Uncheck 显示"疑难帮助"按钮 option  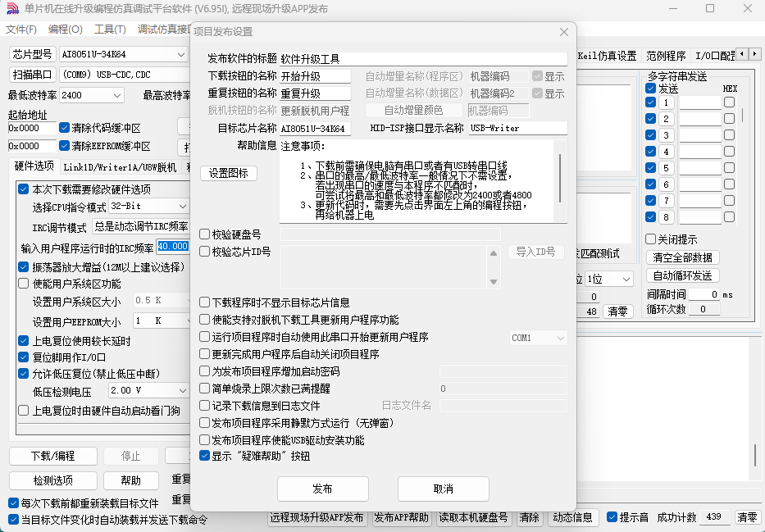click(205, 457)
